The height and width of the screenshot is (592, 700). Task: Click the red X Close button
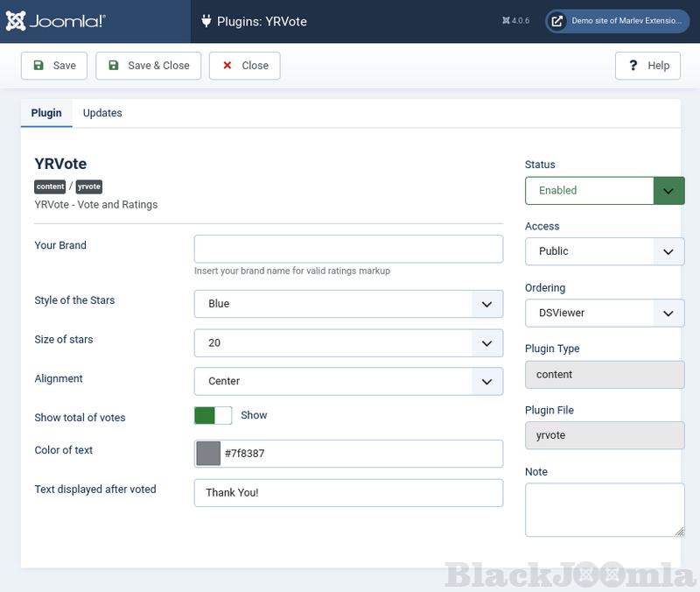(x=244, y=66)
